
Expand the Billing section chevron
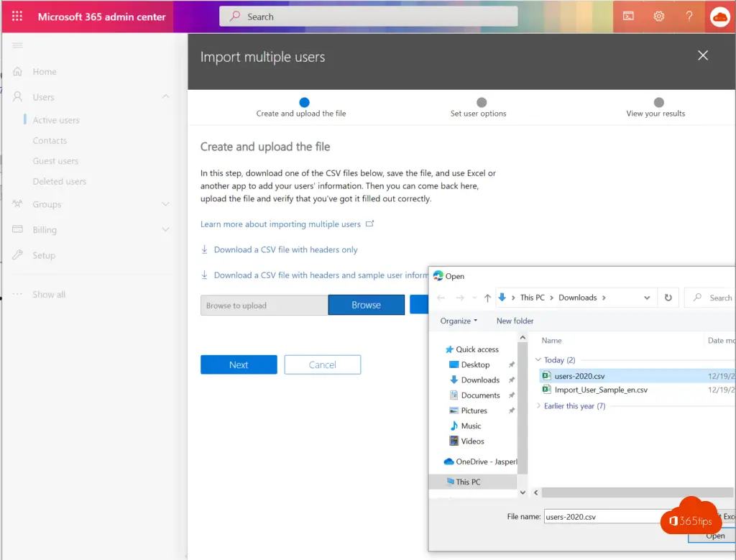tap(166, 229)
